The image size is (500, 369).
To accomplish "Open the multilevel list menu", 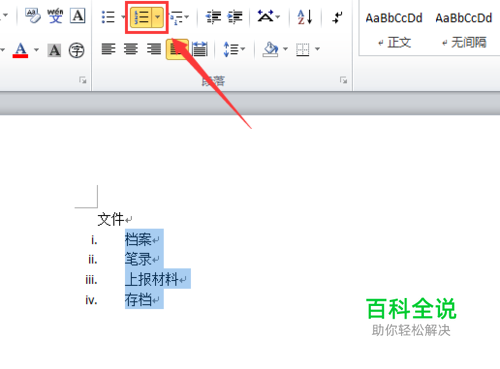I will (x=179, y=17).
